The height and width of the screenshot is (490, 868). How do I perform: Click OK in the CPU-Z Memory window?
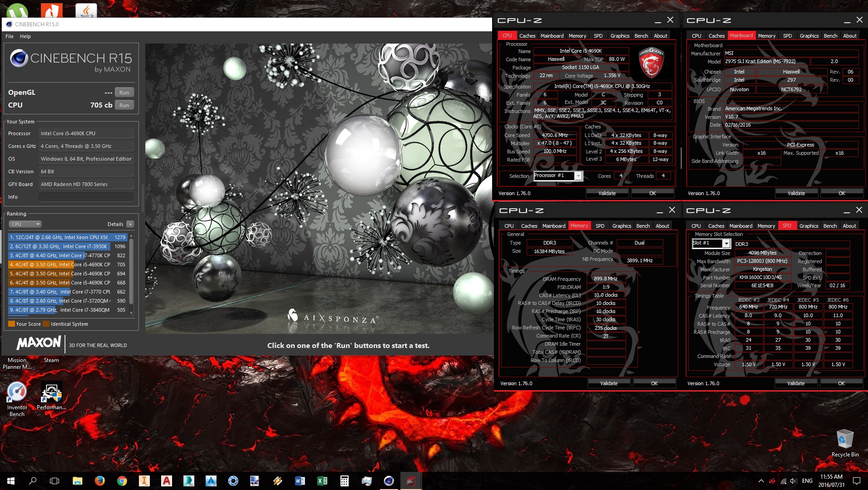(654, 383)
